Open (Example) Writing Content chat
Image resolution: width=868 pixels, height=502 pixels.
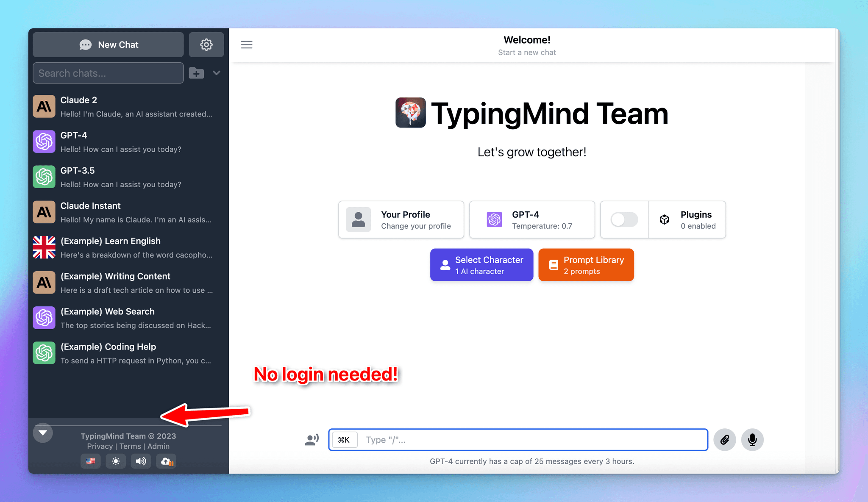tap(128, 283)
